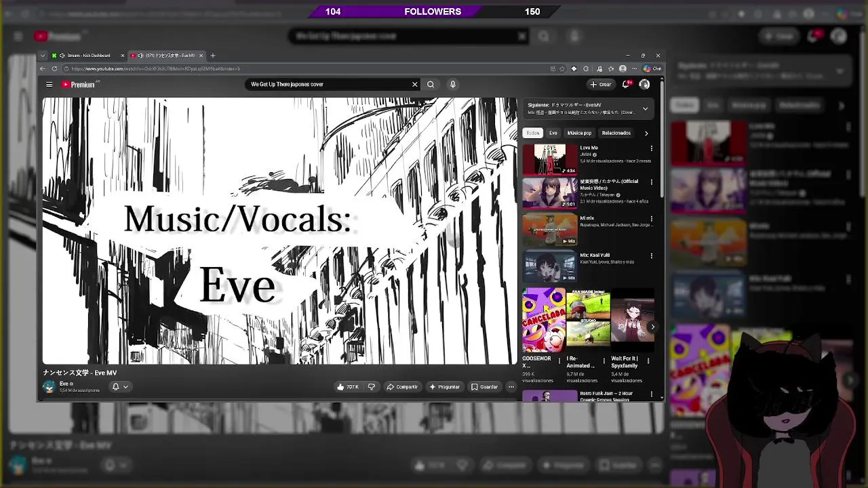This screenshot has height=488, width=868.
Task: Ask about video with Preguntar button
Action: pyautogui.click(x=445, y=387)
